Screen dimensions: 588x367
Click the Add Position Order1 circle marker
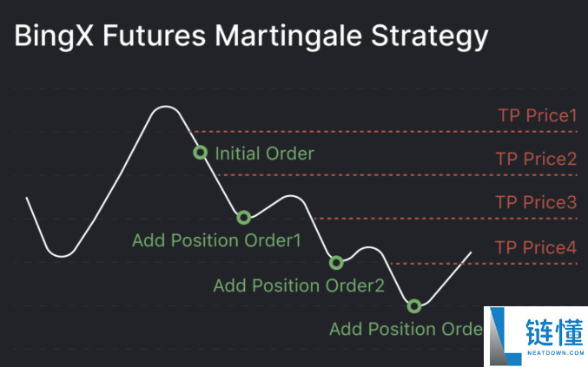point(244,217)
